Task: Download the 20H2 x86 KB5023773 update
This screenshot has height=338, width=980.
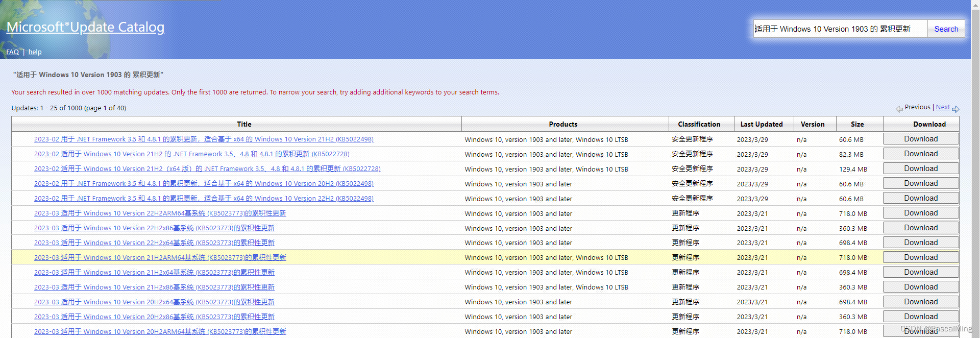Action: (x=921, y=317)
